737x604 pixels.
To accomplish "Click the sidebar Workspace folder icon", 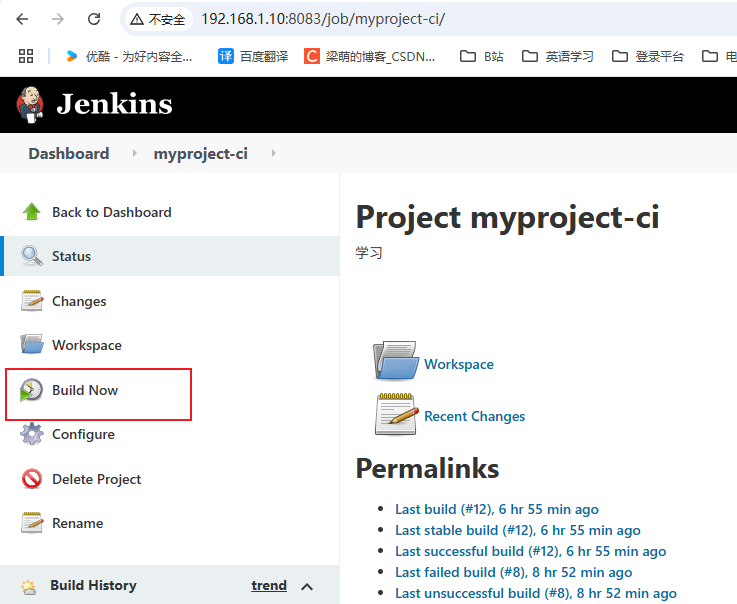I will coord(31,344).
